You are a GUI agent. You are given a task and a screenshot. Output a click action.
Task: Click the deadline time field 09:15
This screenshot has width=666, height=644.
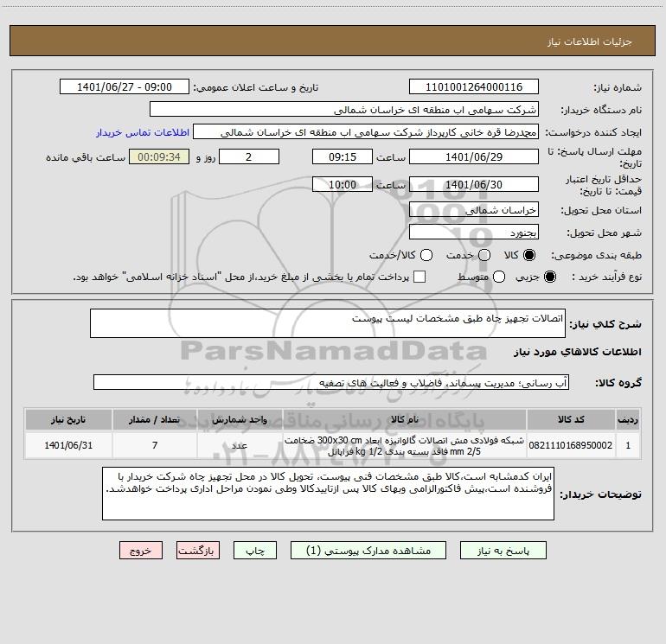[x=343, y=156]
